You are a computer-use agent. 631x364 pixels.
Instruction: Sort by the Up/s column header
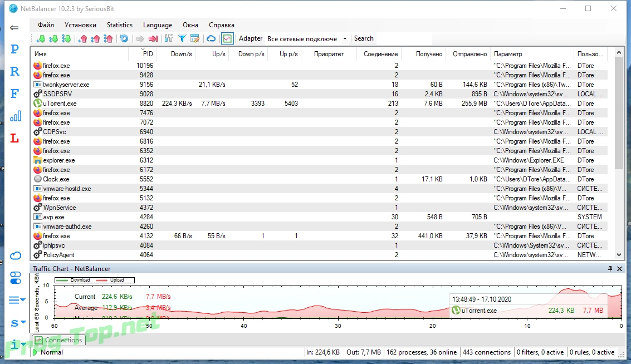point(212,54)
